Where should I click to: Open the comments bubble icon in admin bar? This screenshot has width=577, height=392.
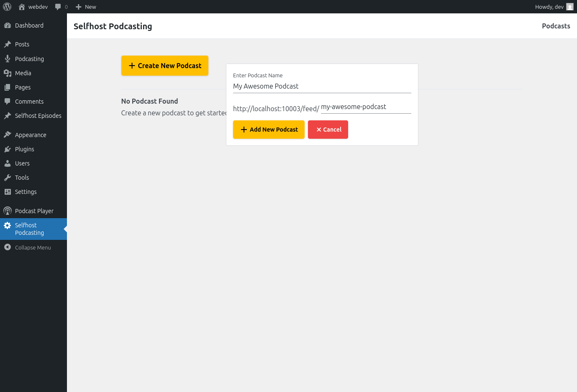coord(58,7)
